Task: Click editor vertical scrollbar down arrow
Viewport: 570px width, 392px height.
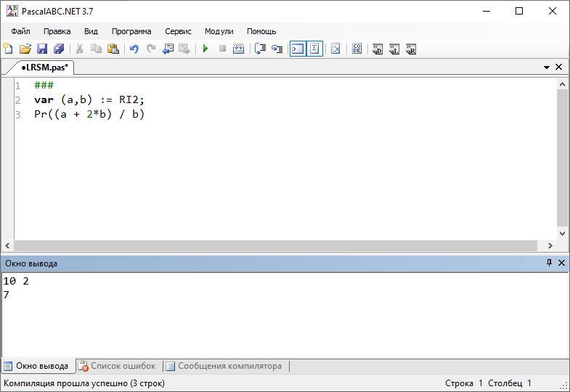Action: 562,233
